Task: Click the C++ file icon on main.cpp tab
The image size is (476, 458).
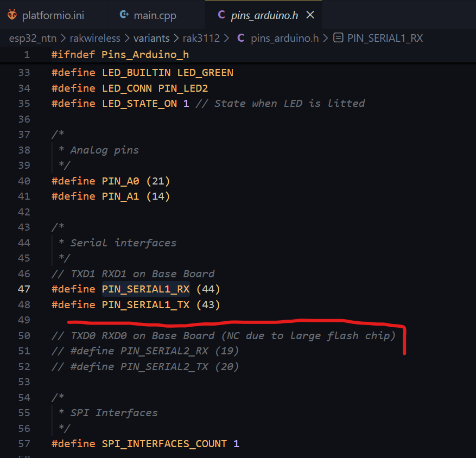Action: (x=124, y=15)
